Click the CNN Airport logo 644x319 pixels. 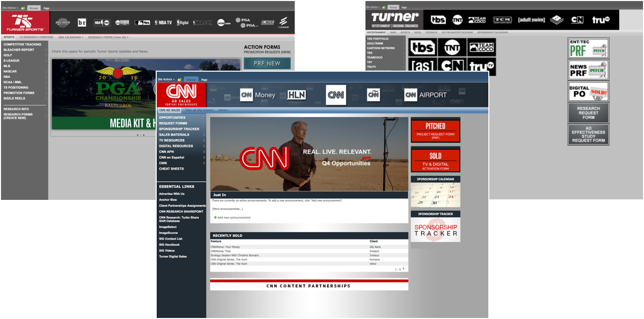426,95
